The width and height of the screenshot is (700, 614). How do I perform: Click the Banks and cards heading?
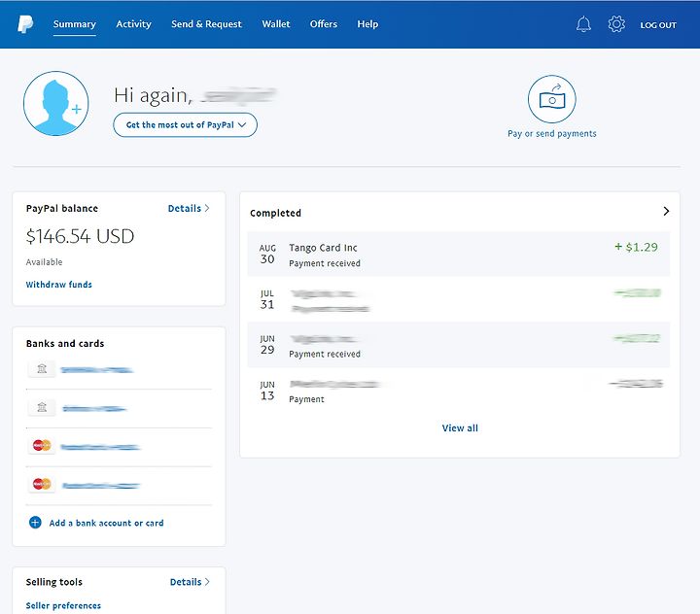tap(65, 343)
